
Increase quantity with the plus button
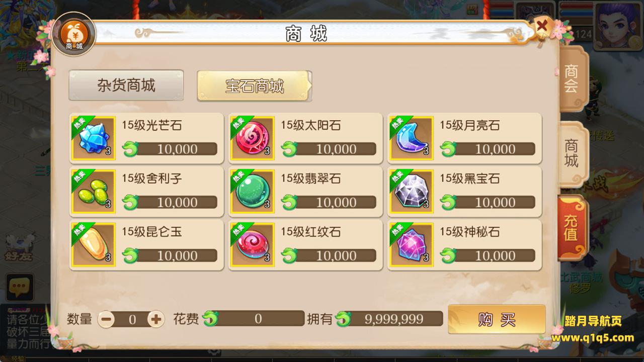[x=156, y=319]
